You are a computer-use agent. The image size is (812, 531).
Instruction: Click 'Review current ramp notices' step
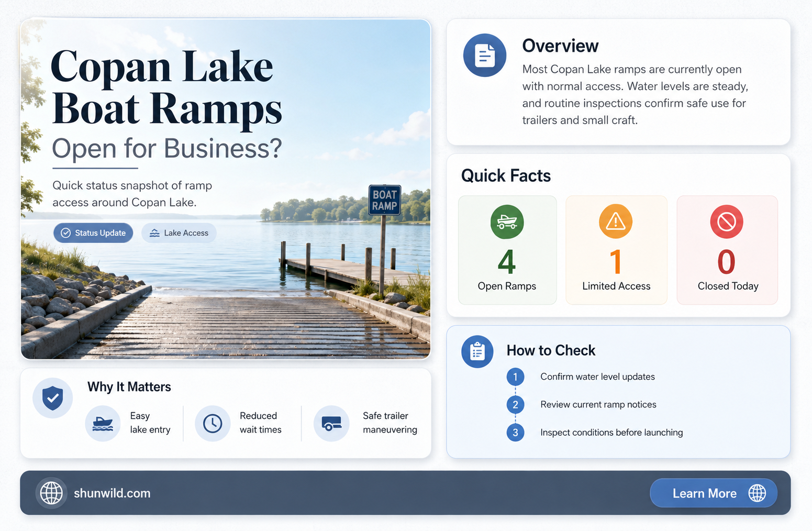598,405
